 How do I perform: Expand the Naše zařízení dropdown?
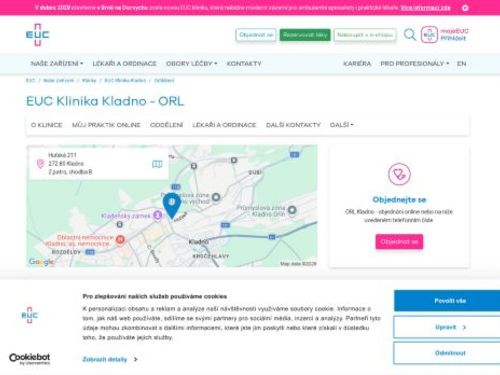coord(57,63)
